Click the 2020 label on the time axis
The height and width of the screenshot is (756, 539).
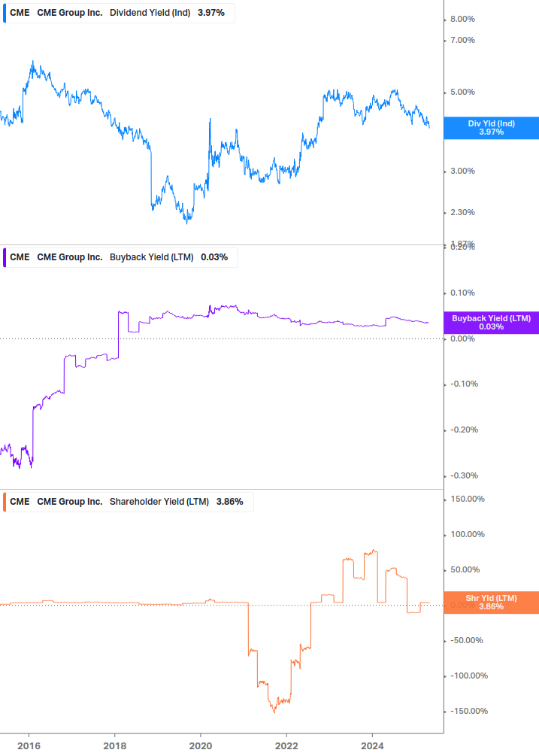[201, 746]
